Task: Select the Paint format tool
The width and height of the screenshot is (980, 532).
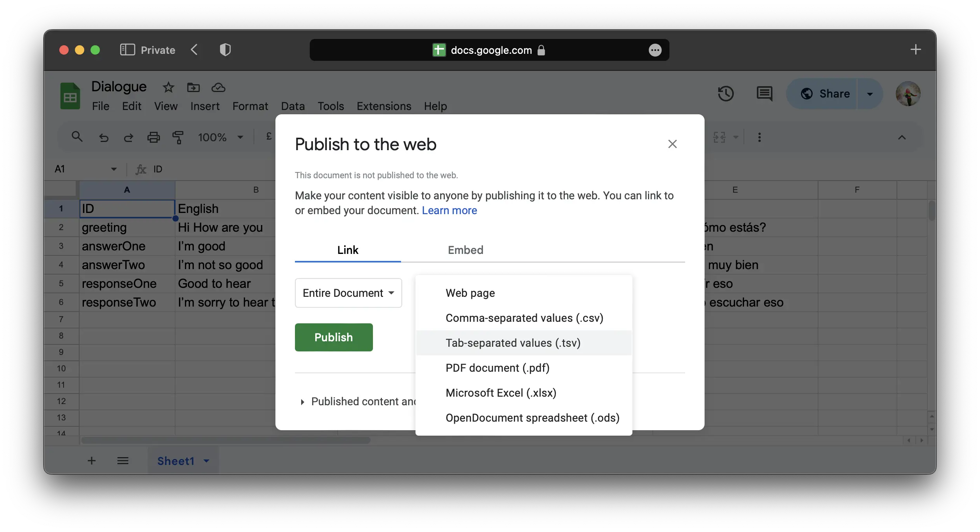Action: [178, 137]
